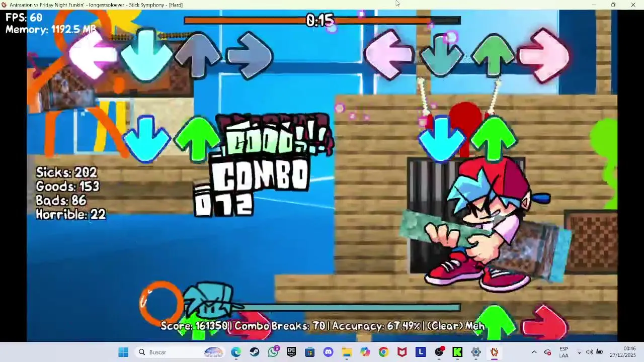Click the Buscar taskbar search box
Image resolution: width=644 pixels, height=362 pixels.
coord(180,352)
